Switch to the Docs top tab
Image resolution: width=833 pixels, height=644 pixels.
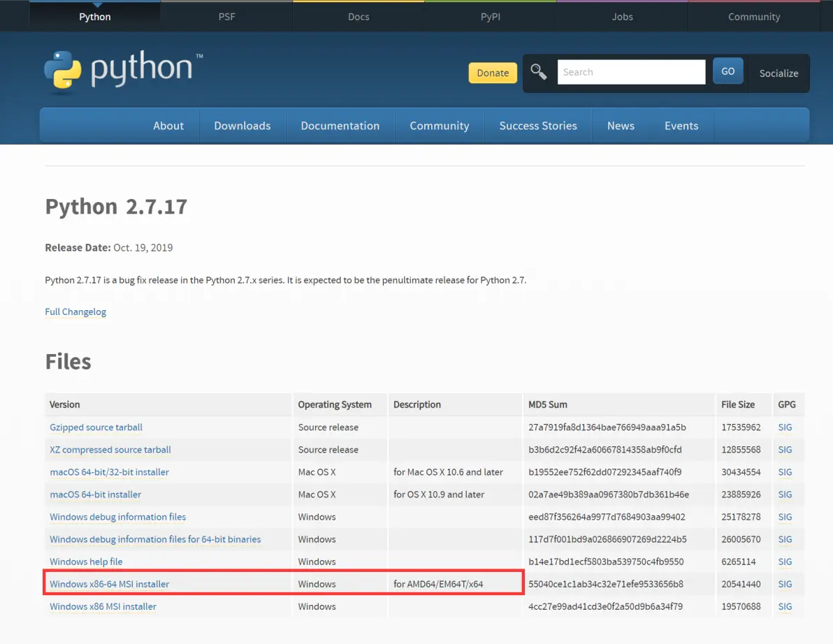358,17
